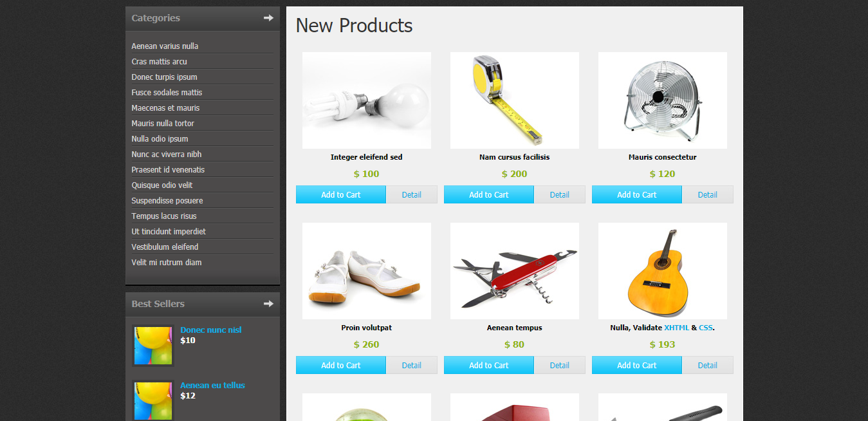View Detail for Integer eleifend sed
Image resolution: width=868 pixels, height=421 pixels.
[x=412, y=194]
